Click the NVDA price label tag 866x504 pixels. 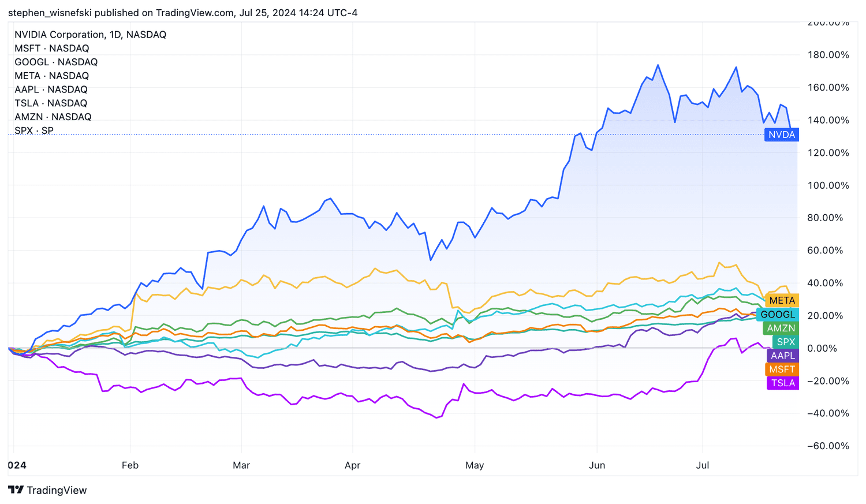click(x=782, y=135)
